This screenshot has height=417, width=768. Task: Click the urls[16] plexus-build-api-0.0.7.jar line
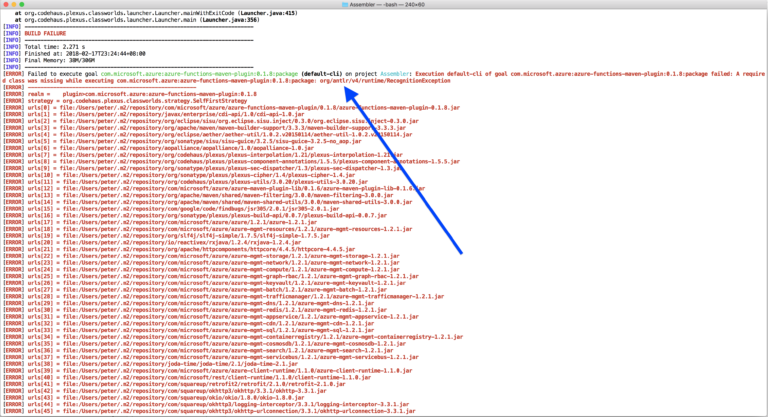click(x=195, y=216)
